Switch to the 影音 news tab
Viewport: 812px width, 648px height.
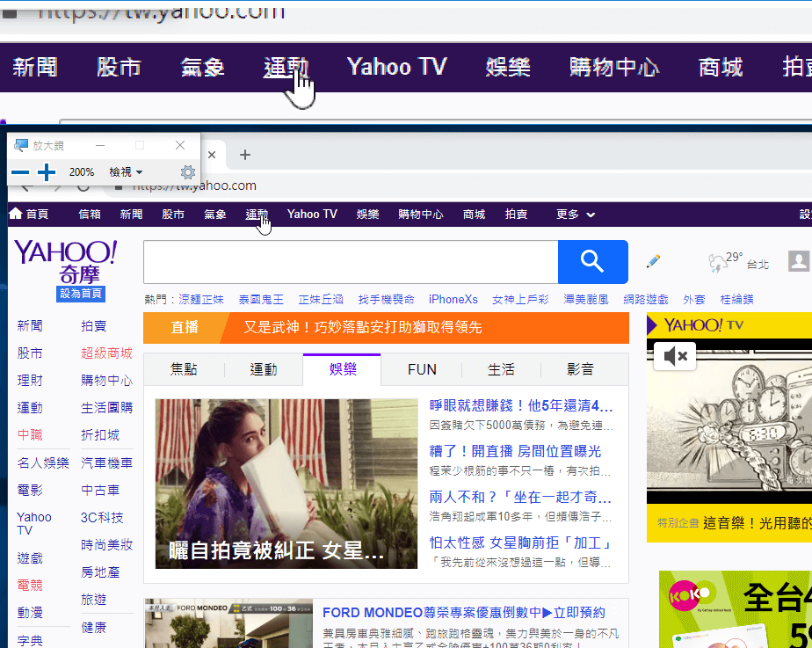pos(581,369)
